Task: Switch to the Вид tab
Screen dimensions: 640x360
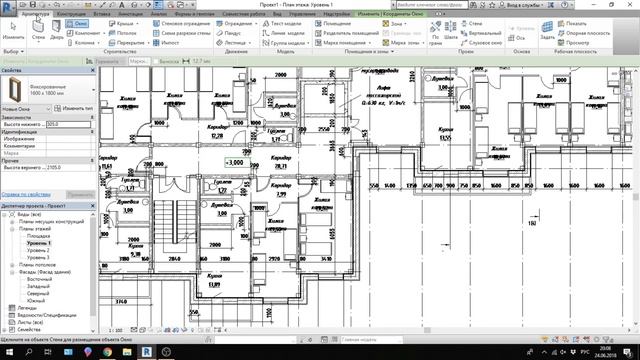Action: click(277, 14)
